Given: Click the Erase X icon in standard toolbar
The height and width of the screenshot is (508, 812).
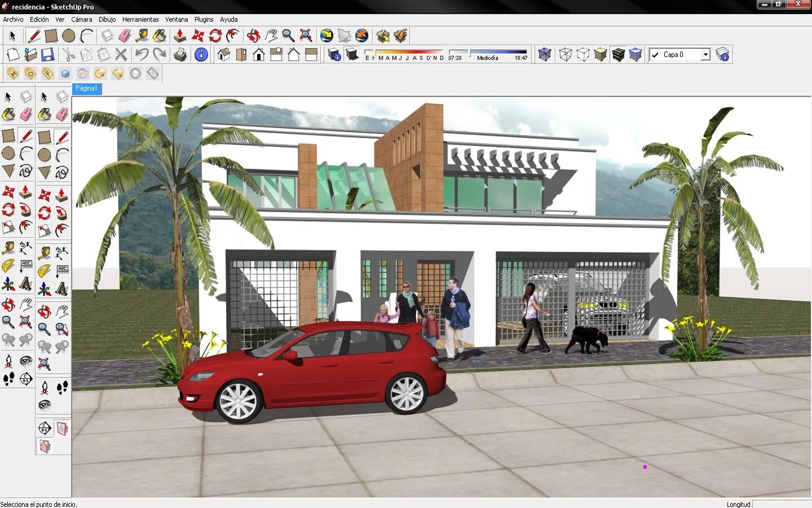Looking at the screenshot, I should (x=121, y=55).
